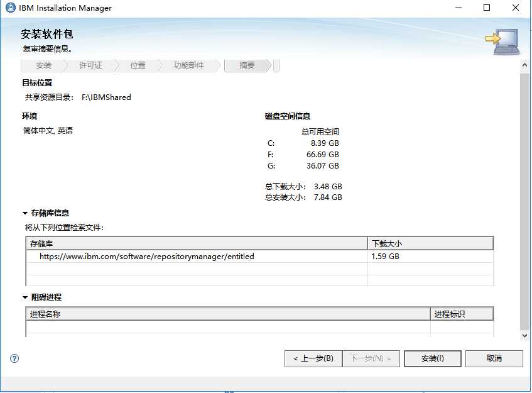
Task: Click the 7.84 GB total install size
Action: click(328, 197)
